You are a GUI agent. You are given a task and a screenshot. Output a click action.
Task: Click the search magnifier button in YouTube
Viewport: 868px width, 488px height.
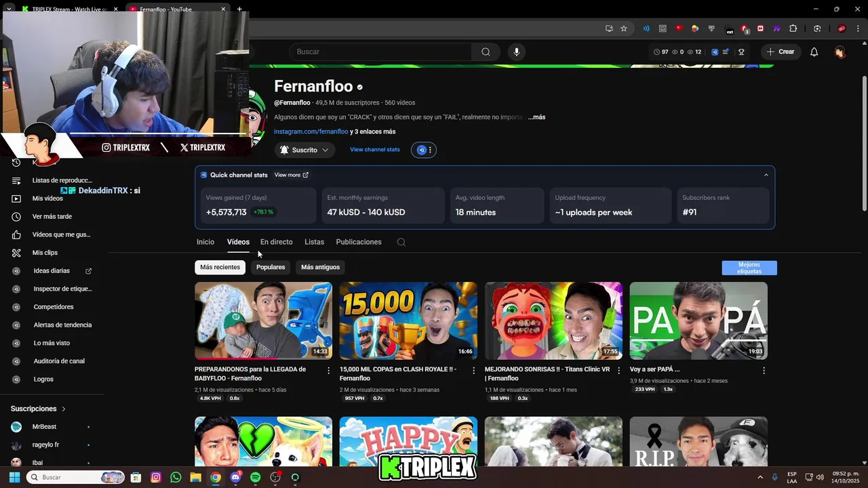pyautogui.click(x=486, y=52)
